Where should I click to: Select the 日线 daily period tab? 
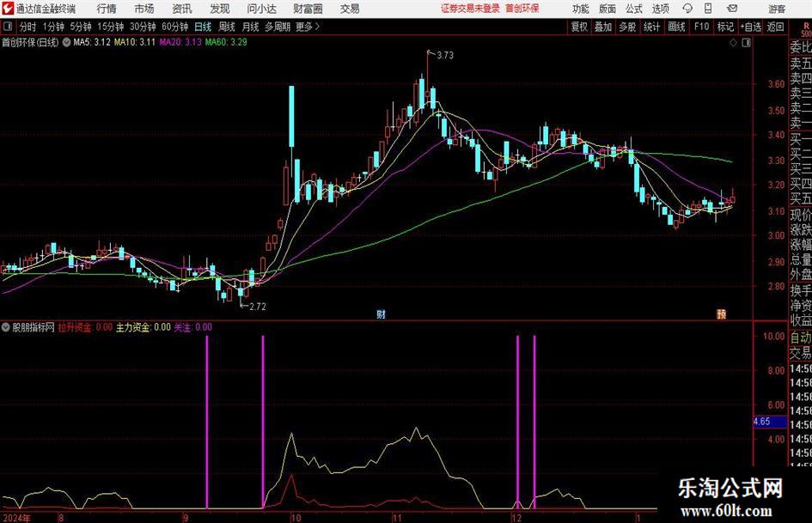pyautogui.click(x=203, y=27)
